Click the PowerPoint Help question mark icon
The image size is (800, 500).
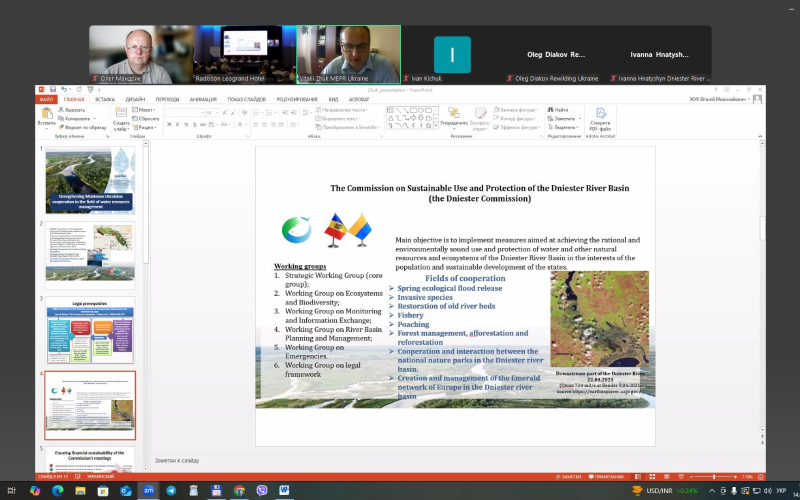click(715, 90)
